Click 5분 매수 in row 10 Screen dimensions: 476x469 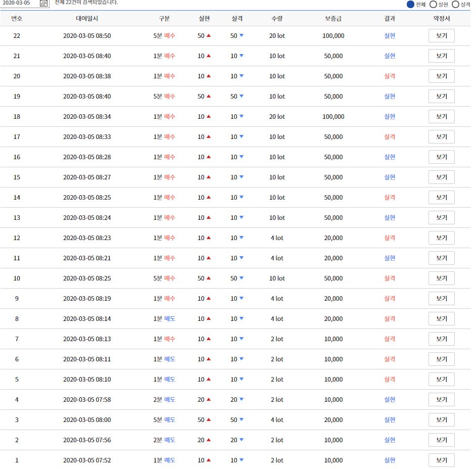pyautogui.click(x=164, y=278)
